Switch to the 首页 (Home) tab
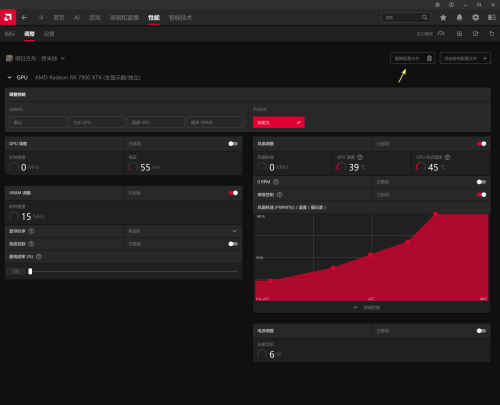This screenshot has width=500, height=405. (x=59, y=17)
